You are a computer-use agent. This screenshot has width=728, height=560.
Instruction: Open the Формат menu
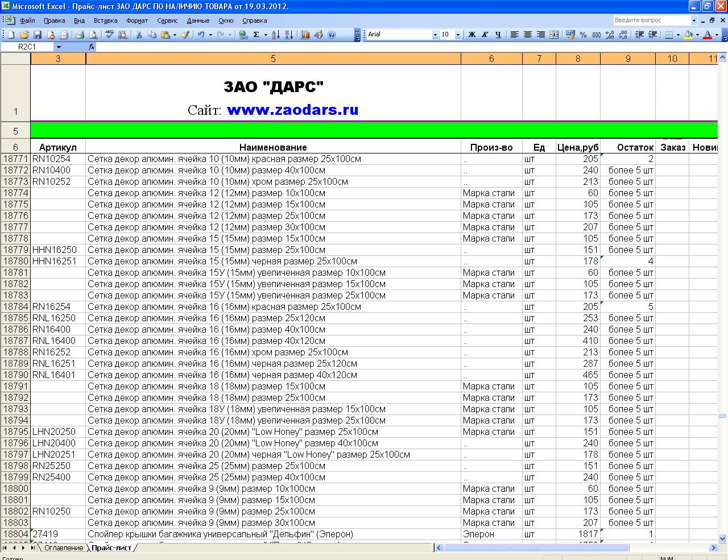[137, 20]
